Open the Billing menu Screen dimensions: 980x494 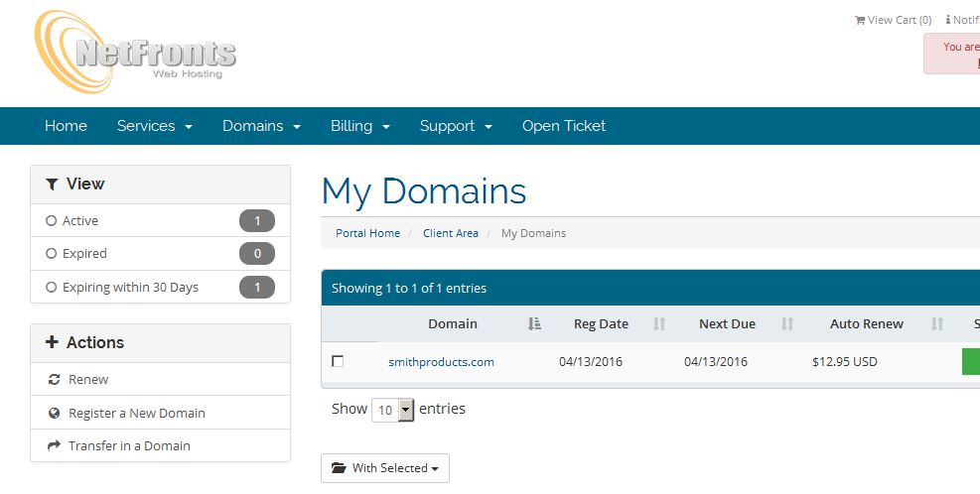click(359, 126)
